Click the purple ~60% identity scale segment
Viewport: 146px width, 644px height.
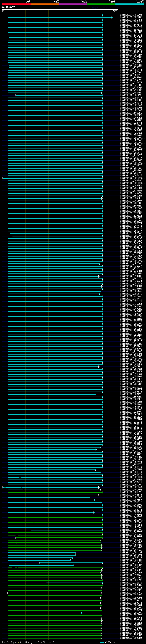(73, 4)
